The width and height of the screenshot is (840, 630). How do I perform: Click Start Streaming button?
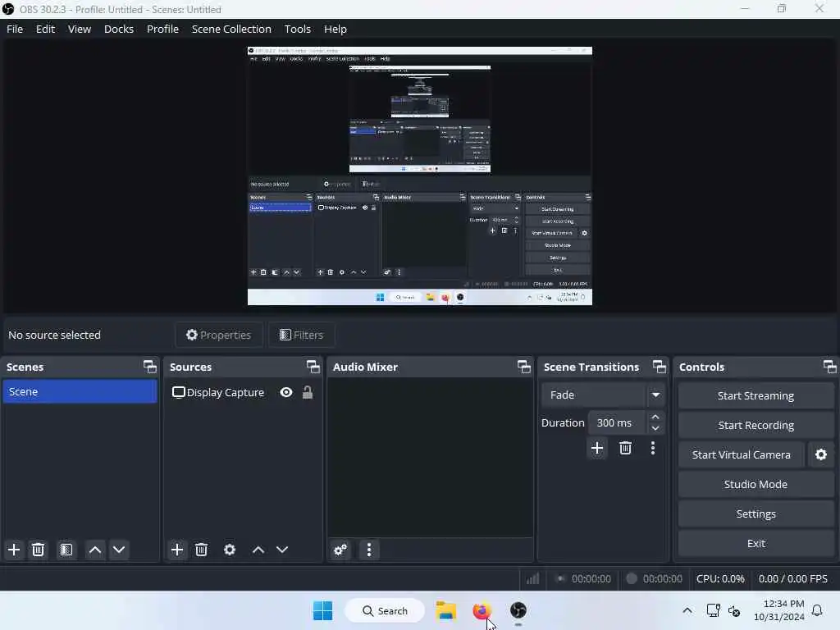click(x=756, y=396)
